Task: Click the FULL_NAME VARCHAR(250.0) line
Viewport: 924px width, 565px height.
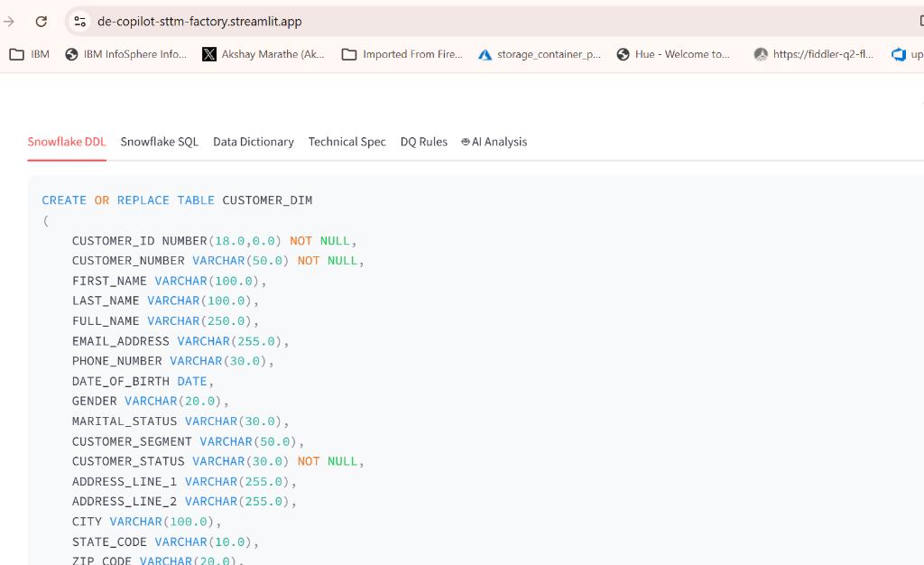Action: [165, 321]
